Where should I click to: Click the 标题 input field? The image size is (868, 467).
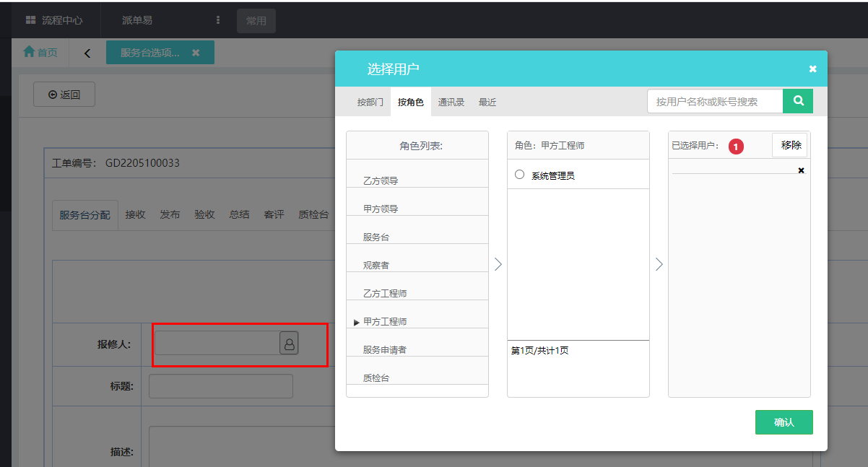click(221, 386)
